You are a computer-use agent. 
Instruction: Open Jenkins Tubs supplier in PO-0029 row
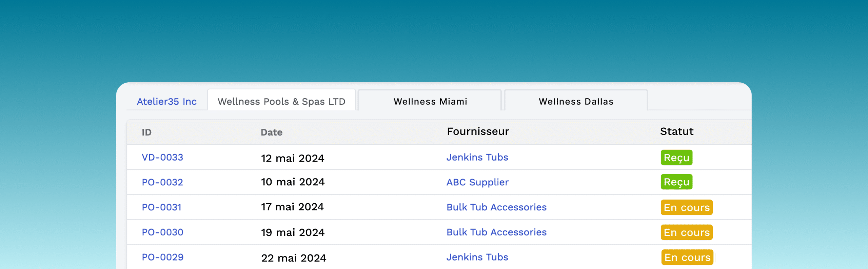(x=477, y=257)
